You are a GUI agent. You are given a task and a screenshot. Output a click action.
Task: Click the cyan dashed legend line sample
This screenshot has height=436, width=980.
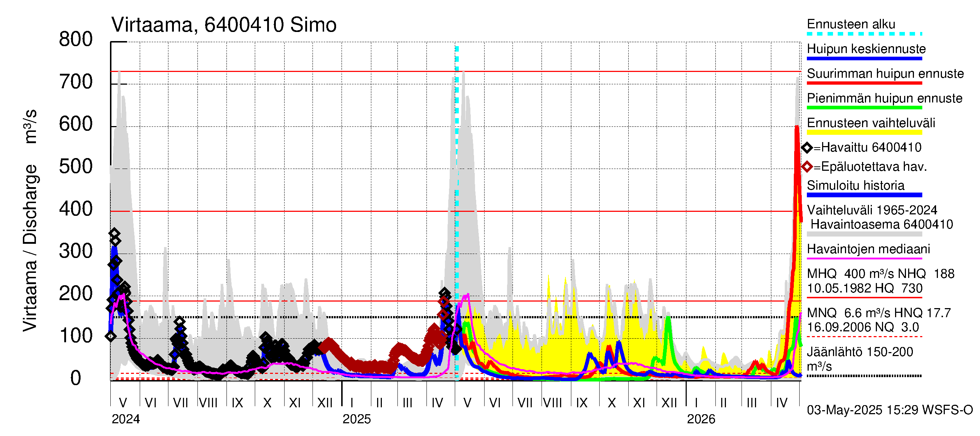click(864, 34)
